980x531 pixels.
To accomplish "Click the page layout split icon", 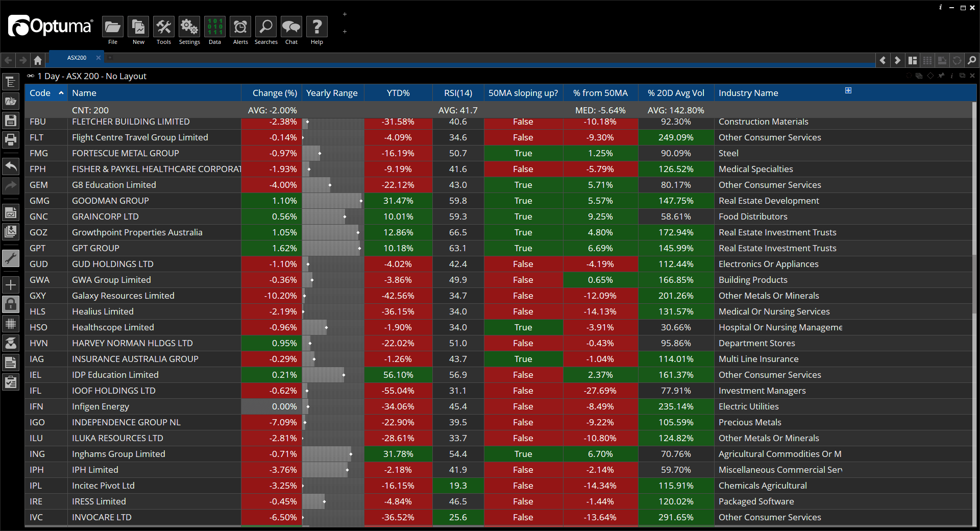I will click(x=913, y=60).
